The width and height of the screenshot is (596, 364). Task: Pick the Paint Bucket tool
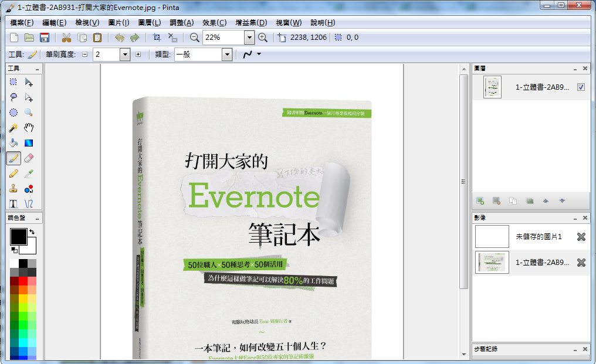click(x=13, y=143)
